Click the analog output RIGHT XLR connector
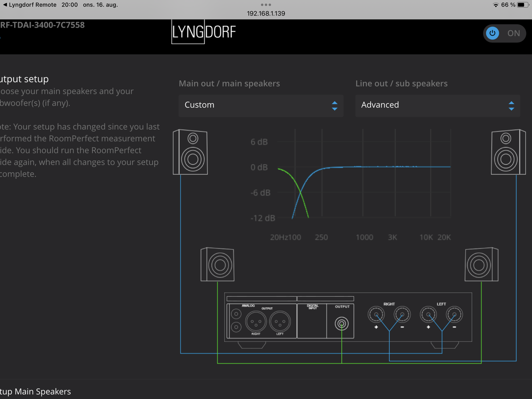 pyautogui.click(x=256, y=321)
